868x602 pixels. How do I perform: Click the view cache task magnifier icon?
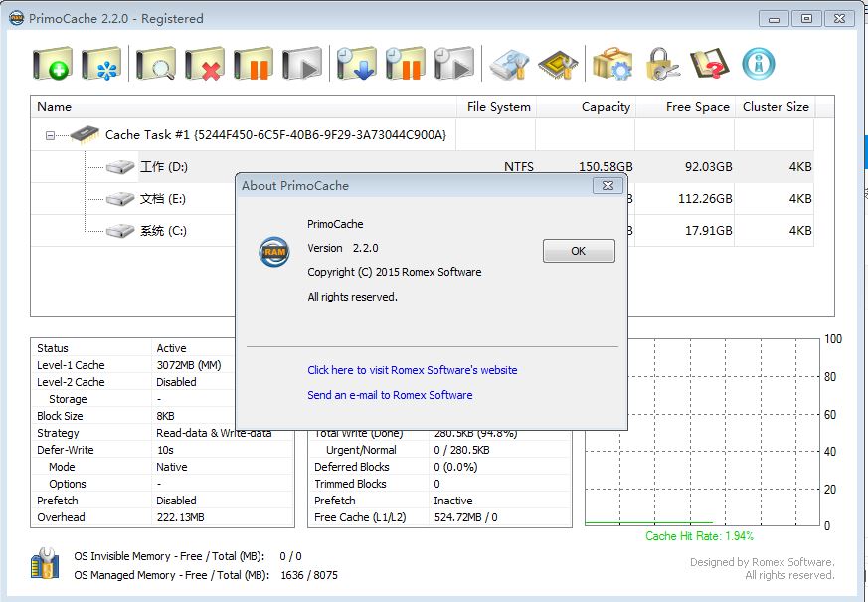pos(154,64)
